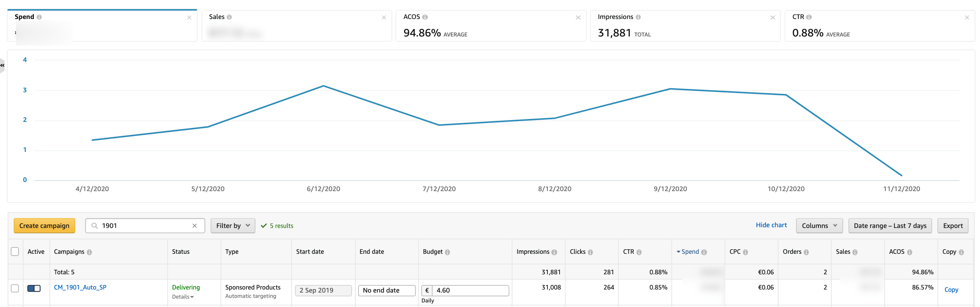Screen dimensions: 980x307
Task: Sort by the End date column header
Action: (x=372, y=252)
